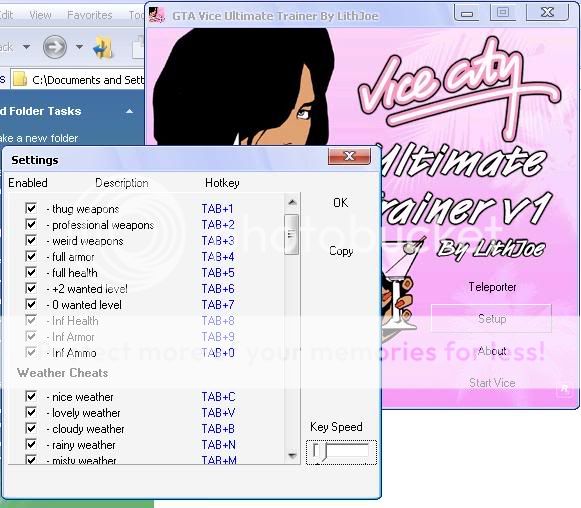The height and width of the screenshot is (508, 581).
Task: Click the Forward arrow in Explorer toolbar
Action: 54,47
